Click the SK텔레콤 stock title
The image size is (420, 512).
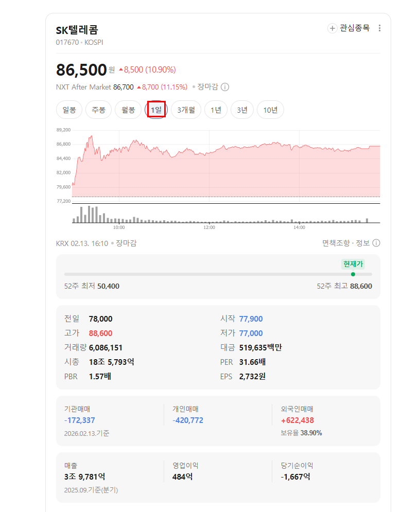point(77,30)
